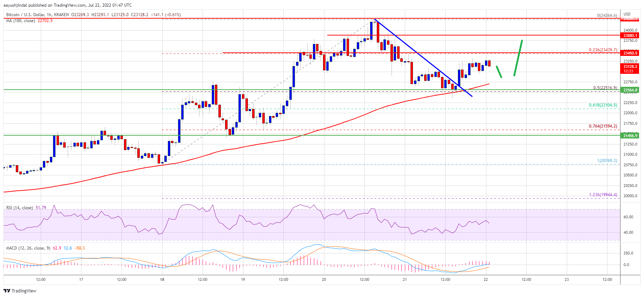Click the USD currency label on price axis

(x=627, y=14)
